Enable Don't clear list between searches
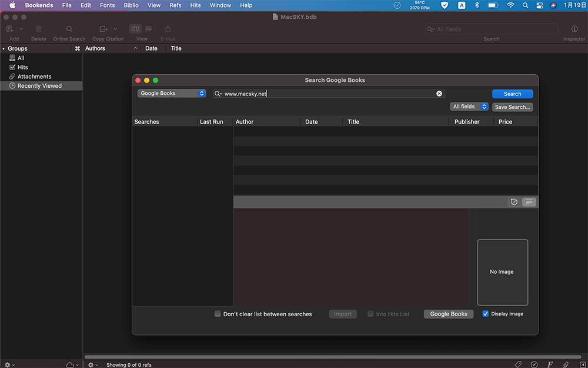588x368 pixels. coord(218,314)
